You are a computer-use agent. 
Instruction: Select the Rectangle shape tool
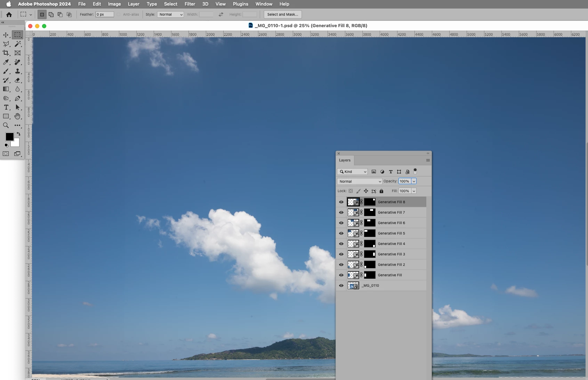pyautogui.click(x=6, y=116)
